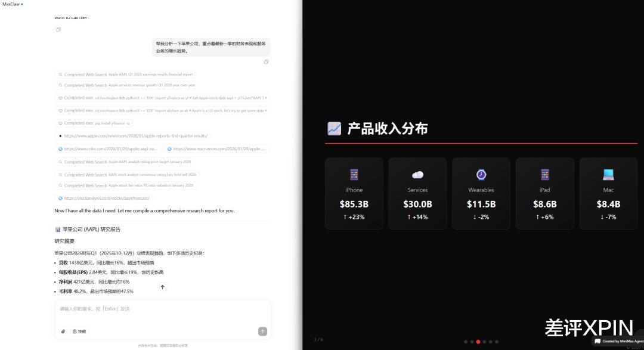The image size is (644, 350).
Task: Click the MaxClaw title at window top
Action: pyautogui.click(x=11, y=4)
